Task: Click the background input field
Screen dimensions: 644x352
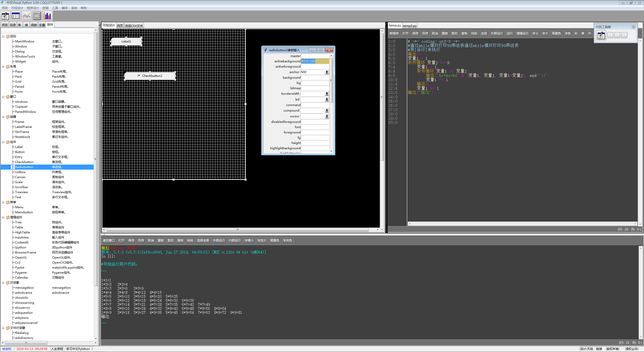Action: pyautogui.click(x=315, y=78)
